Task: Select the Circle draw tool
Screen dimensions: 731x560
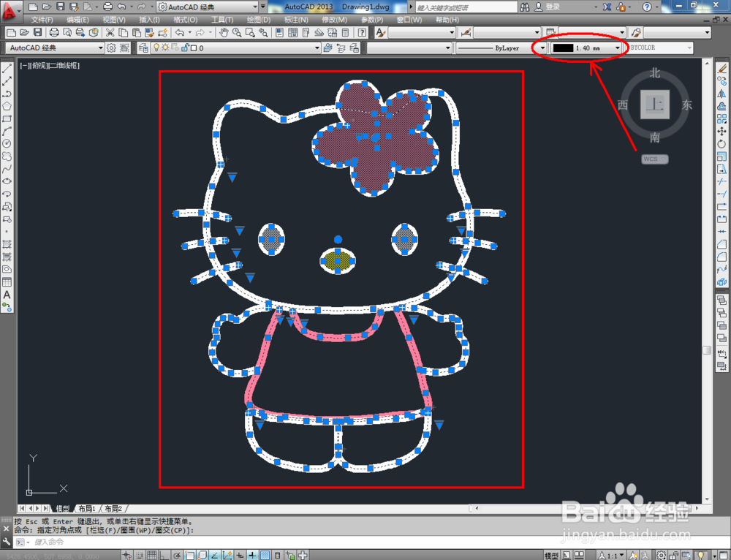Action: coord(7,143)
